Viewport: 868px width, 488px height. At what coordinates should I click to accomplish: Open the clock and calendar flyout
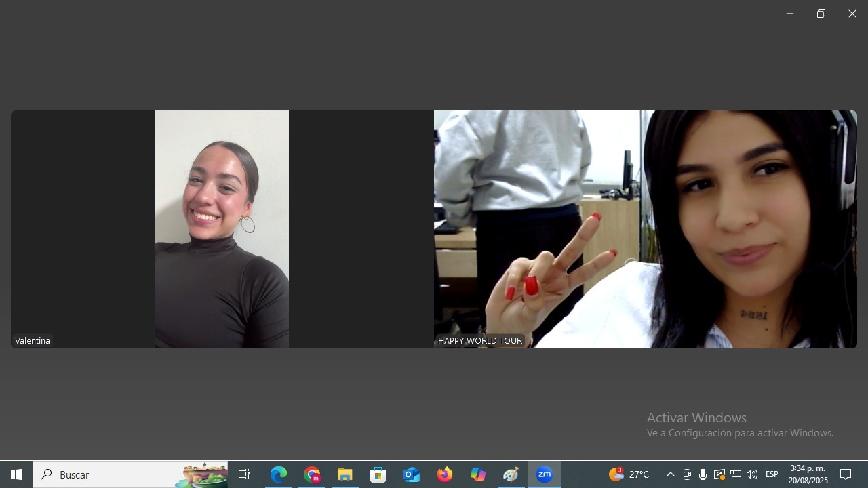click(808, 474)
